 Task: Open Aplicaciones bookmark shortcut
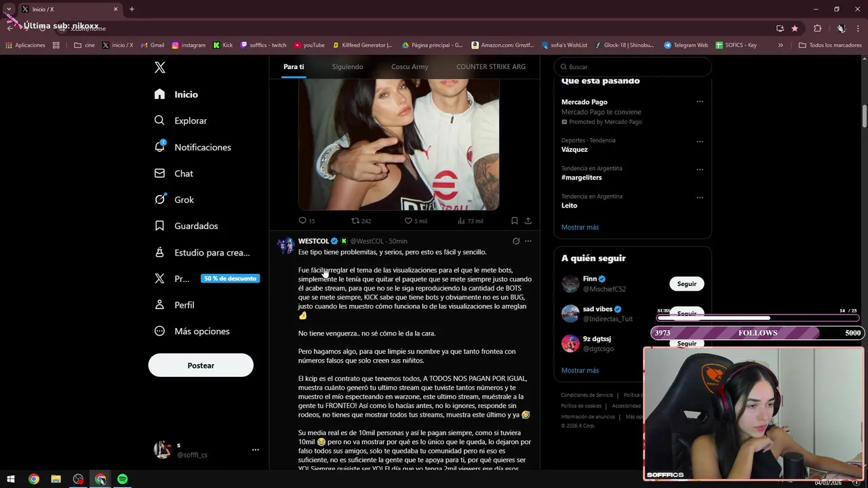coord(25,45)
